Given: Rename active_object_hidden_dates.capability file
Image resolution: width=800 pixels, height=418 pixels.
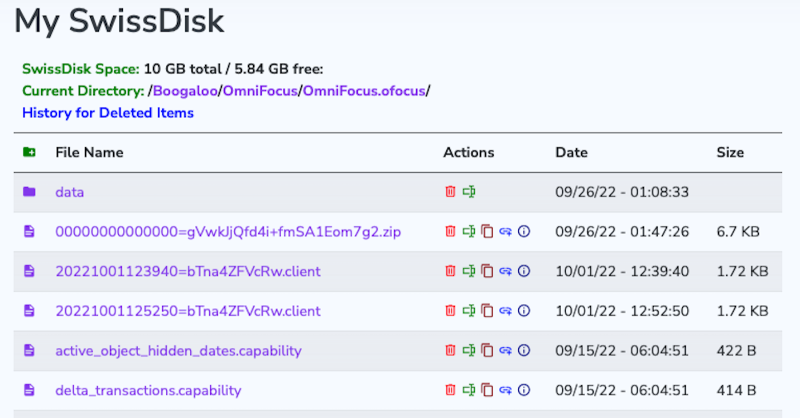Looking at the screenshot, I should click(x=469, y=351).
